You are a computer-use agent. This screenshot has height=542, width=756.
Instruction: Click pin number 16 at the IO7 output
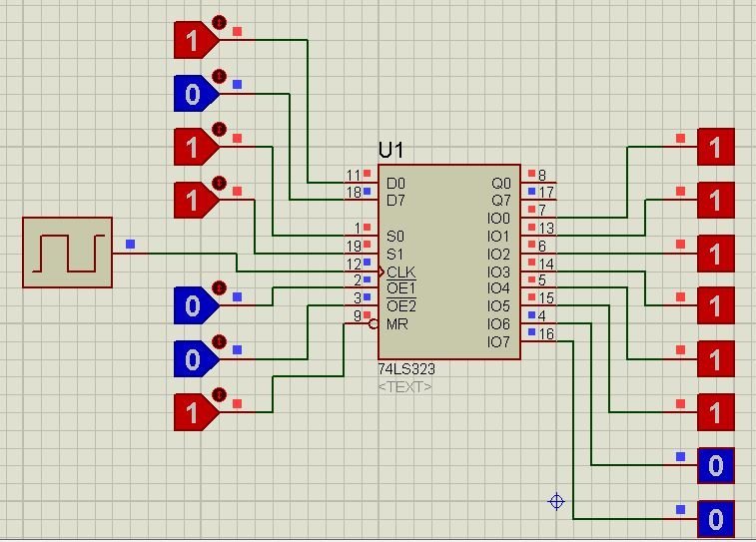tap(546, 333)
